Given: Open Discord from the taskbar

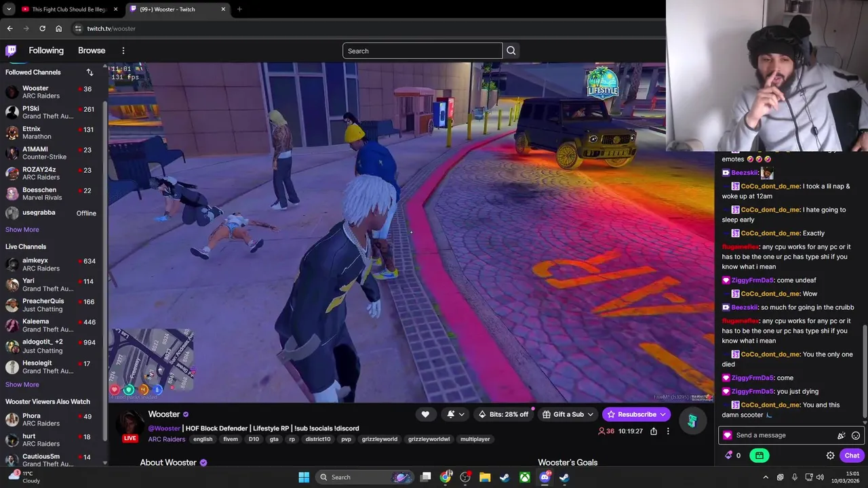Looking at the screenshot, I should pos(545,477).
